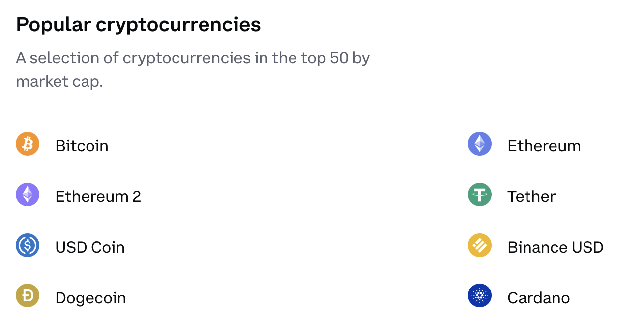
Task: Click 'cryptocurrencies' in the bold heading
Action: pyautogui.click(x=178, y=25)
